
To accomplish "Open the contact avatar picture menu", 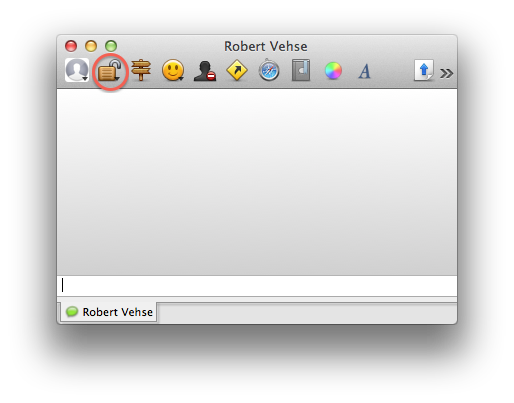I will click(x=77, y=70).
